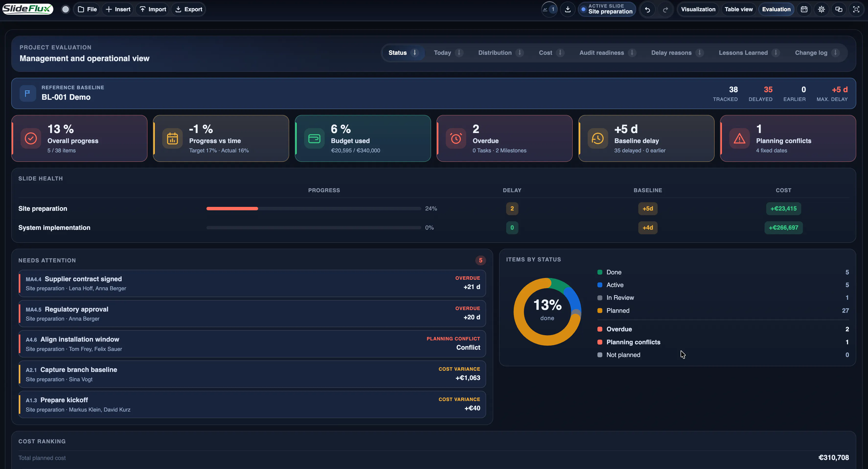Screen dimensions: 868x469
Task: Switch to Table view
Action: click(739, 10)
